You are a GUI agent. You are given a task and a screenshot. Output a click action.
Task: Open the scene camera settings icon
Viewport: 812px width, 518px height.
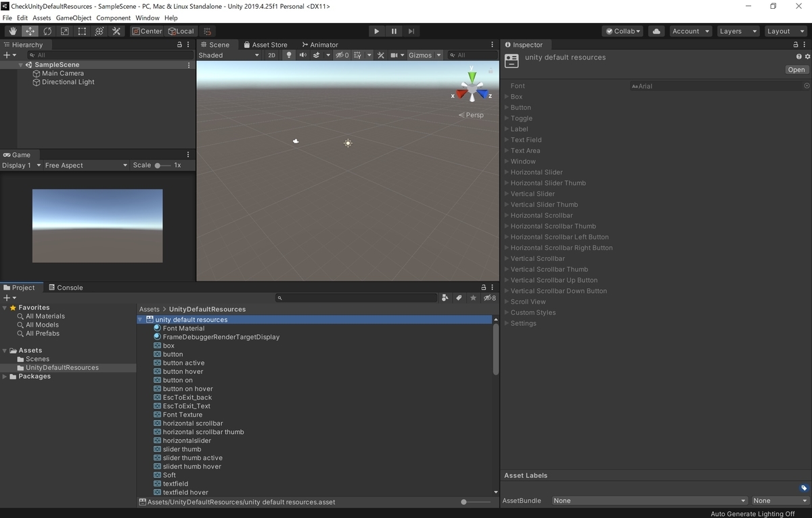tap(394, 55)
